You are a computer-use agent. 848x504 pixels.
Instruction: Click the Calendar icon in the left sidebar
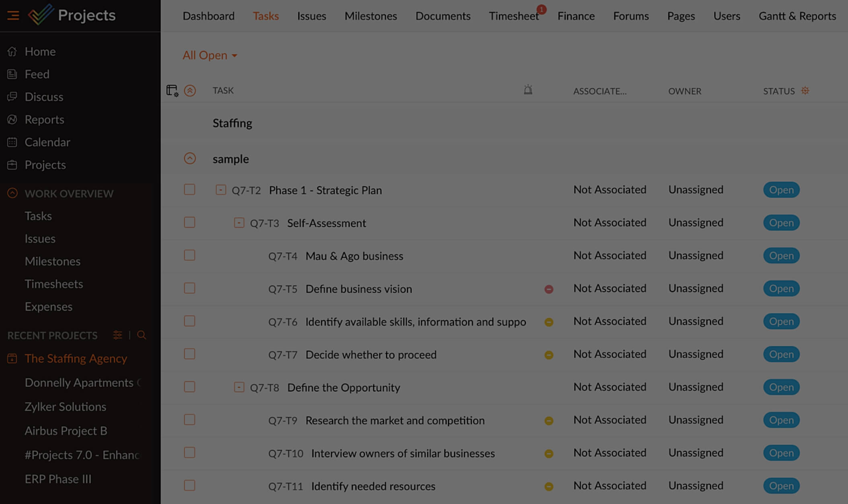(12, 142)
